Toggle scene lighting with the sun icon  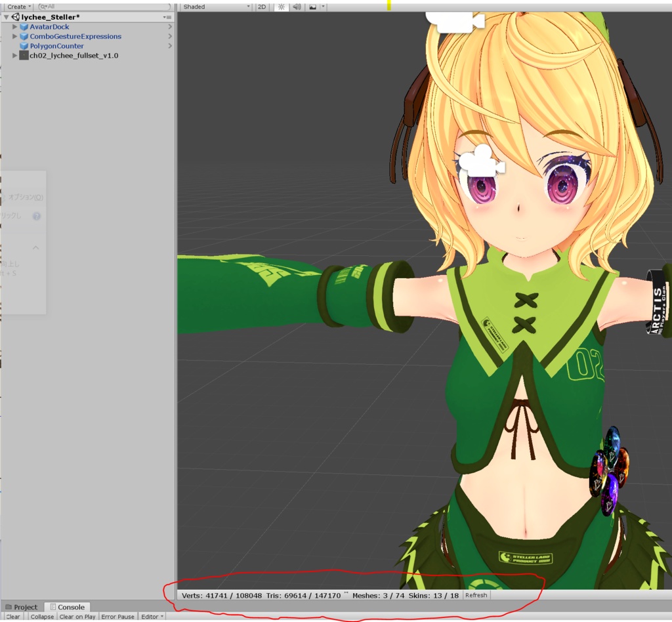(281, 7)
